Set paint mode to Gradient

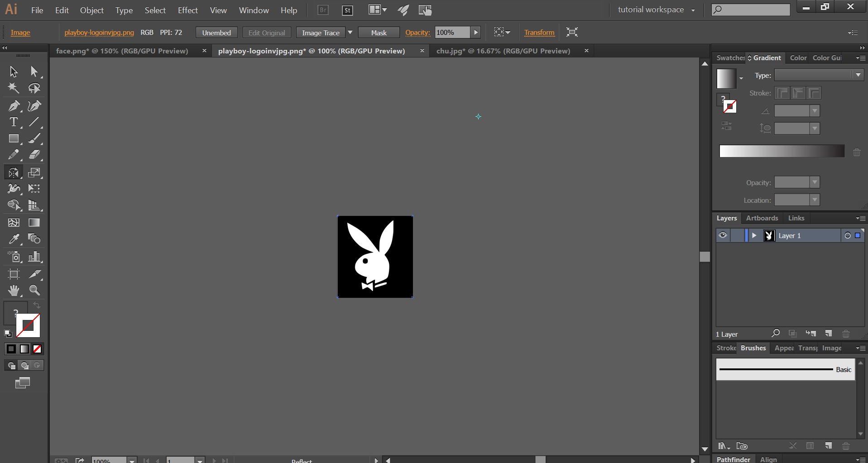coord(24,349)
